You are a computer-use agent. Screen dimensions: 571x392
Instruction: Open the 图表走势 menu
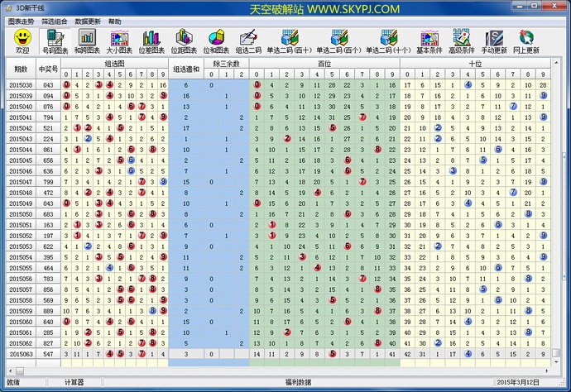click(x=22, y=21)
